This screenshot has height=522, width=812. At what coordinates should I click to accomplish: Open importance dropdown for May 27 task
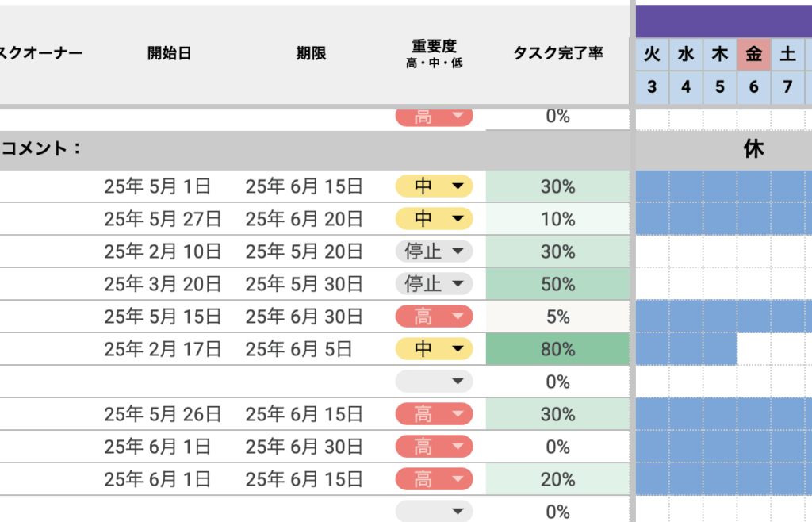[x=457, y=219]
